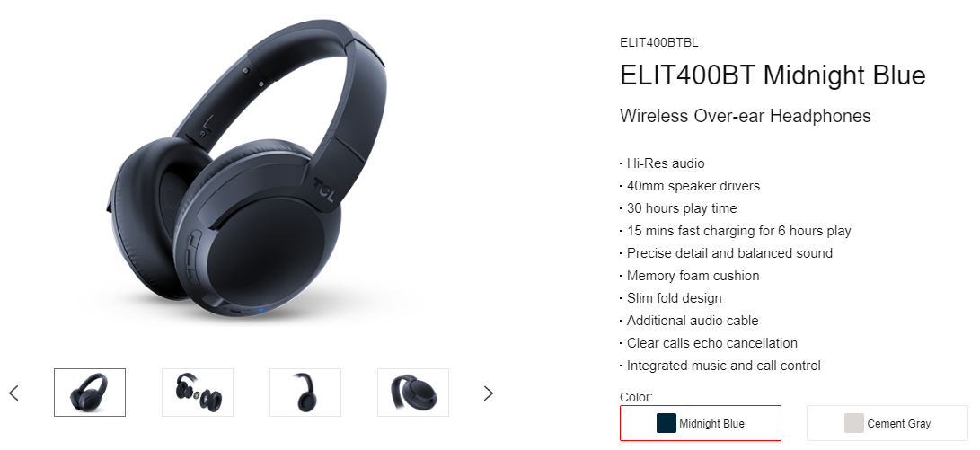Click the previous image arrow in carousel
This screenshot has height=450, width=980.
13,393
